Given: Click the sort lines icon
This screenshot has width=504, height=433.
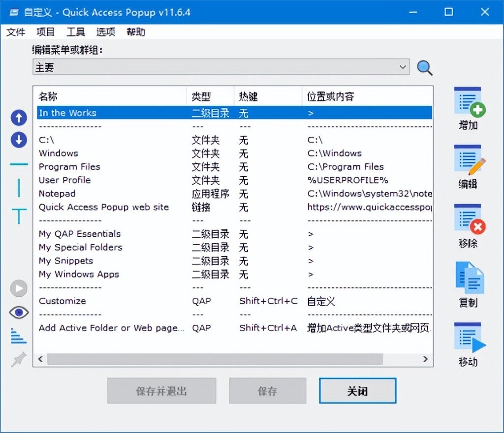Looking at the screenshot, I should (x=19, y=336).
